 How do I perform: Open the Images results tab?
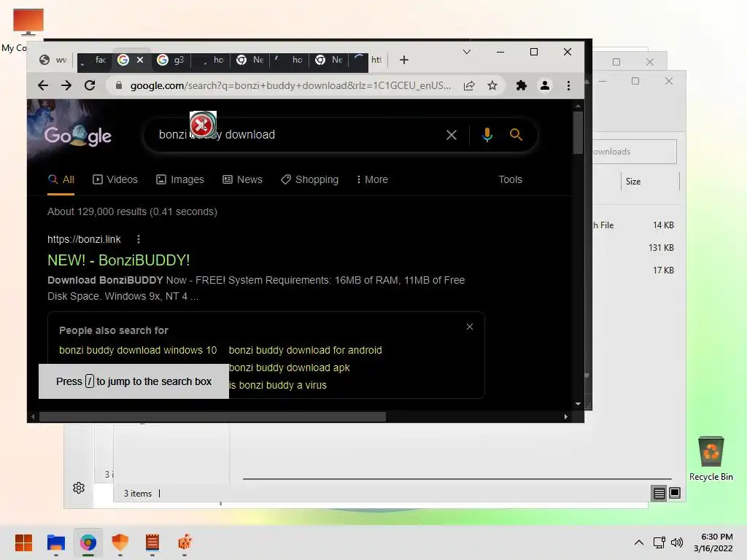(x=180, y=179)
